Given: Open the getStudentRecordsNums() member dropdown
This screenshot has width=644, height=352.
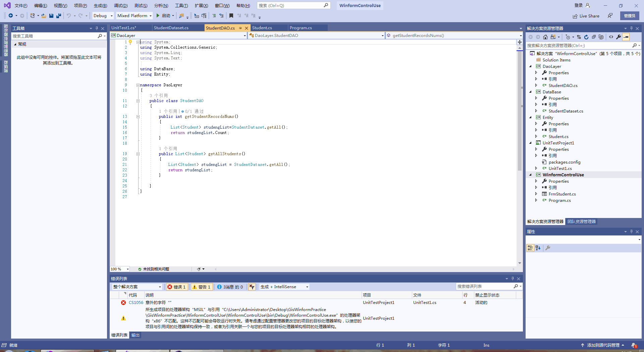Looking at the screenshot, I should [x=454, y=36].
